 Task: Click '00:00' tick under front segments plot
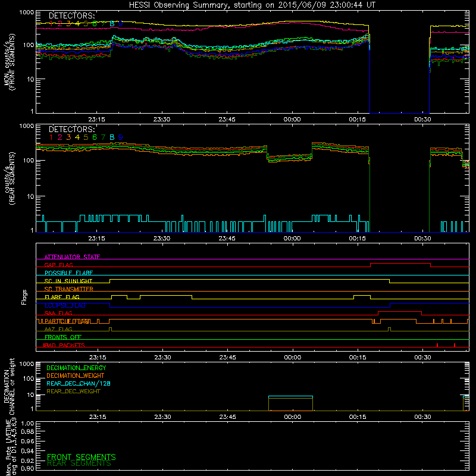pyautogui.click(x=292, y=120)
